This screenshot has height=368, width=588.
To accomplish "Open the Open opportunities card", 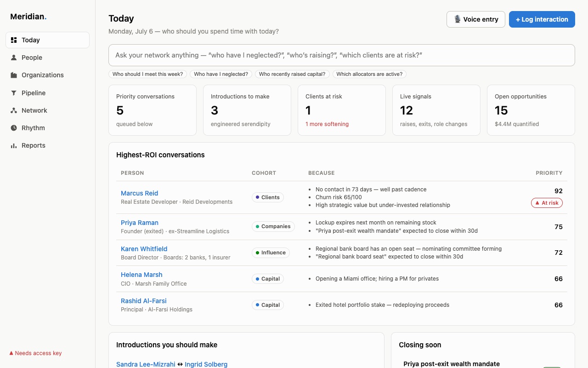I will (531, 110).
